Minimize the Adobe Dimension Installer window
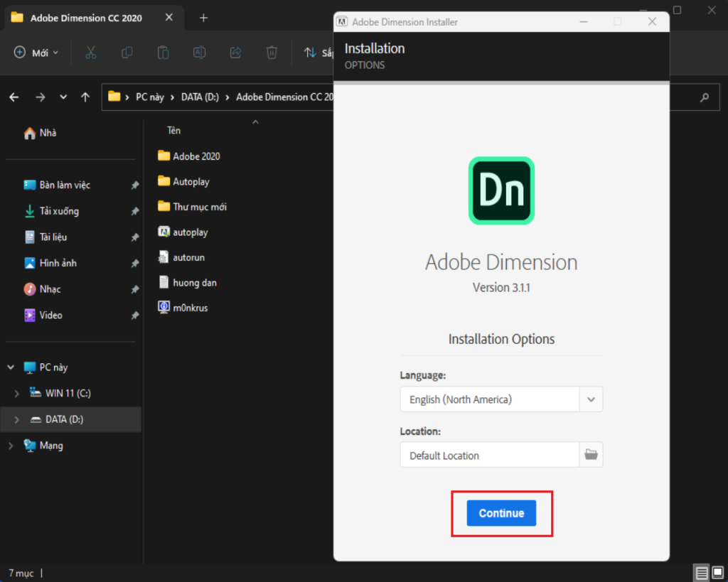This screenshot has width=728, height=582. coord(584,22)
